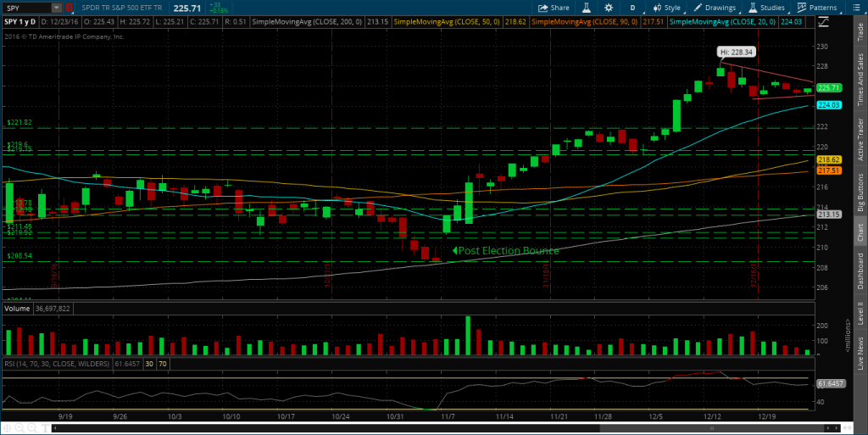Open the Drawings dropdown menu
The width and height of the screenshot is (868, 435).
[715, 8]
